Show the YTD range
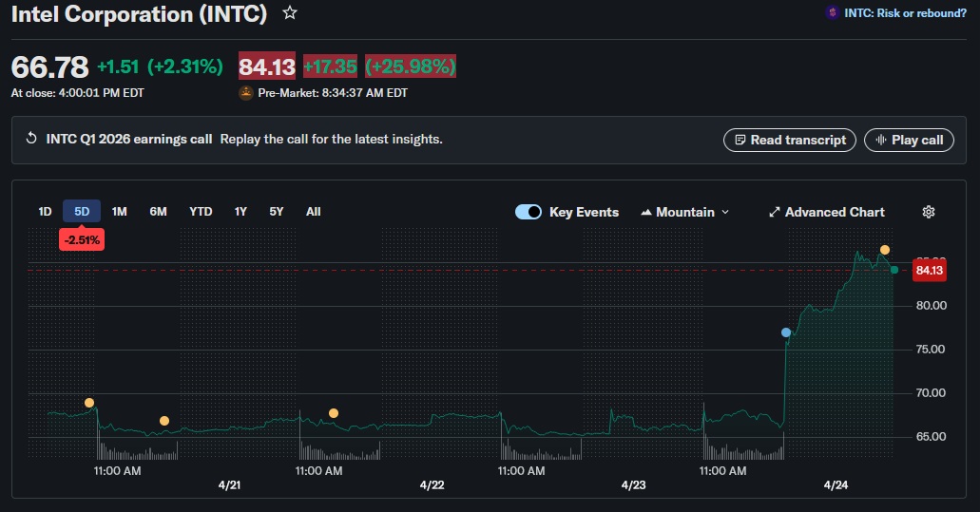The height and width of the screenshot is (512, 980). point(201,212)
